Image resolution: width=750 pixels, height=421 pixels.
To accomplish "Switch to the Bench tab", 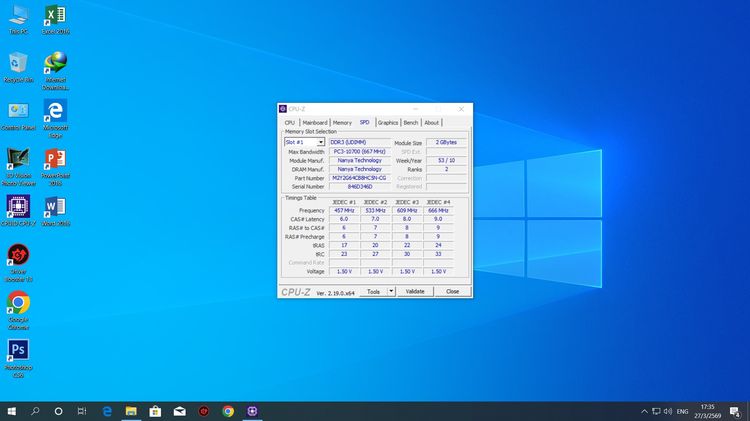I will pyautogui.click(x=410, y=122).
